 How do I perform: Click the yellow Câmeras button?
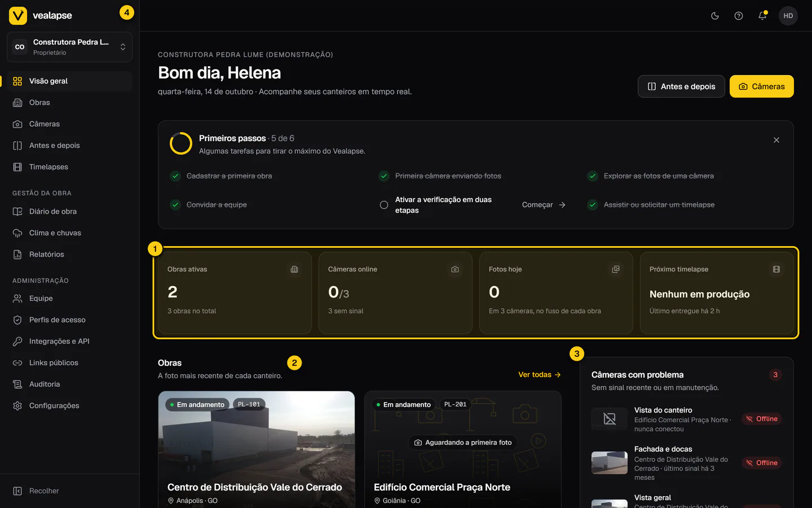762,86
